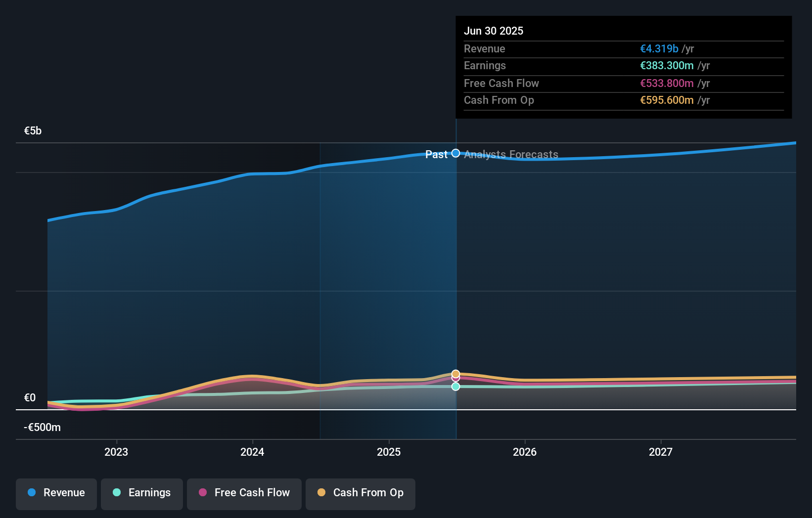Click the blue Revenue legend dot
Image resolution: width=812 pixels, height=518 pixels.
(31, 493)
